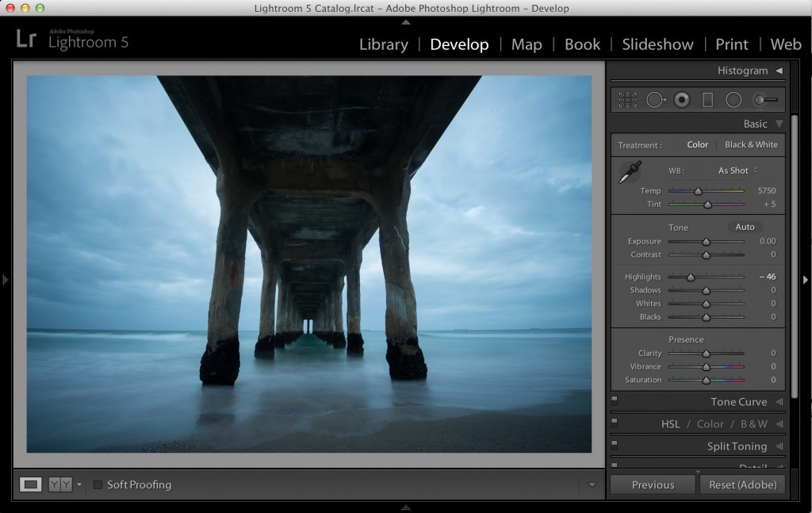The height and width of the screenshot is (513, 812).
Task: Open the WB As Shot dropdown
Action: (737, 170)
